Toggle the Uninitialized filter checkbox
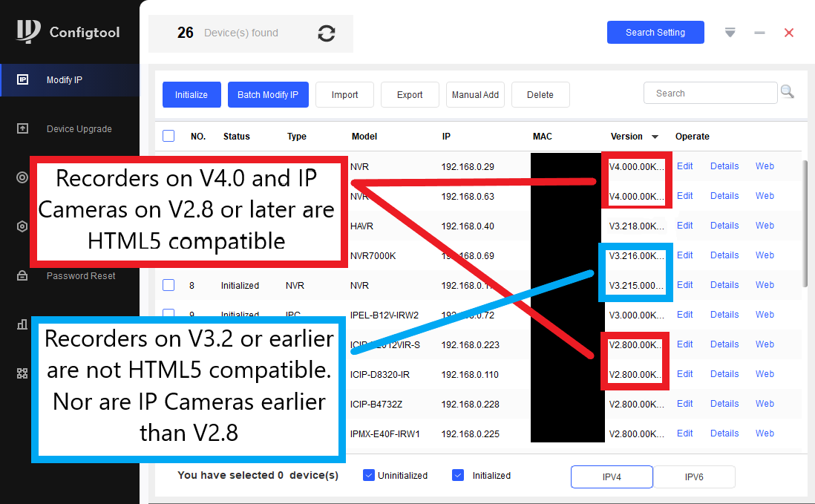Screen dimensions: 815x504 [368, 475]
